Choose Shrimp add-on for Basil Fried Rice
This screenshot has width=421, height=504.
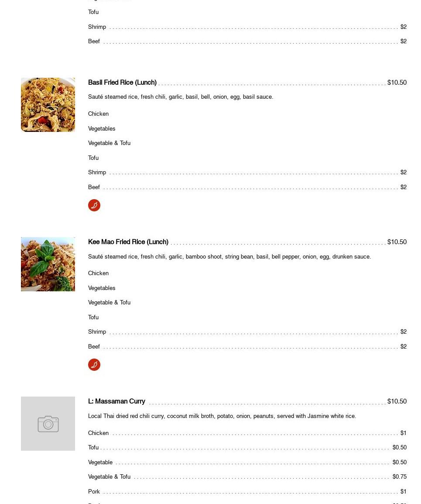click(247, 172)
